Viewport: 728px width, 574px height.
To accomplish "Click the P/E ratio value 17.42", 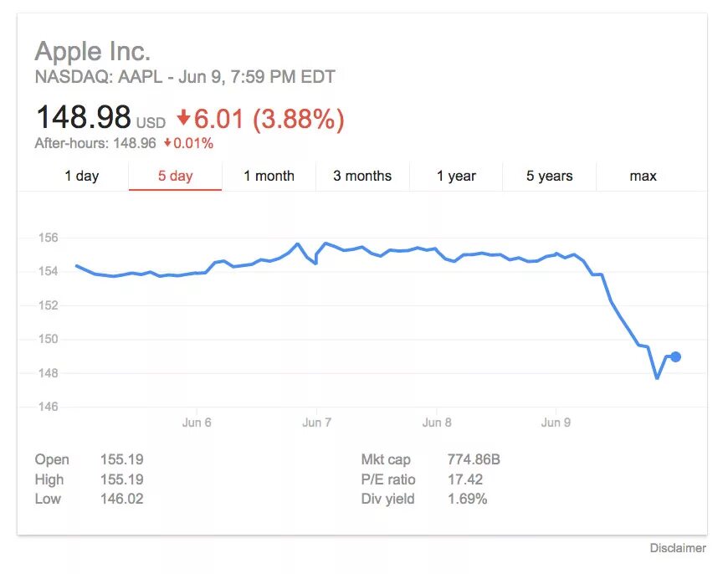I will point(464,479).
